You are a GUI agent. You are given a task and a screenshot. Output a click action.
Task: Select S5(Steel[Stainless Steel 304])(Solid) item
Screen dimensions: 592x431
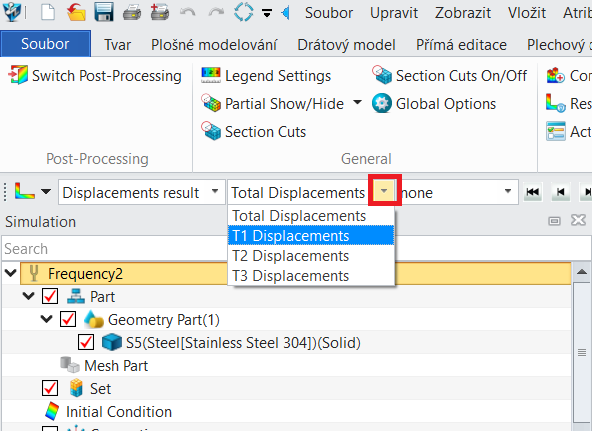tap(243, 343)
